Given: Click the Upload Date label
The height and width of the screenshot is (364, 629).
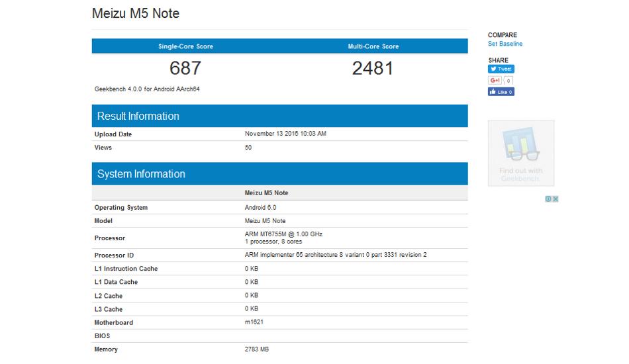Looking at the screenshot, I should pos(113,134).
